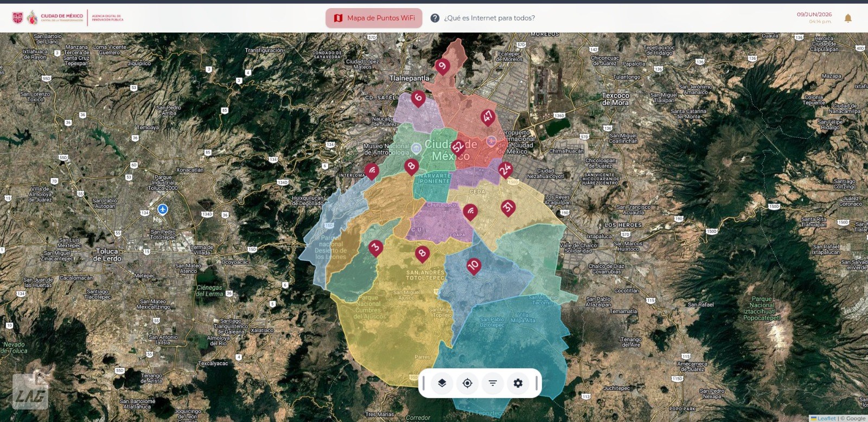Open the notifications bell
Viewport: 868px width, 422px height.
coord(848,18)
